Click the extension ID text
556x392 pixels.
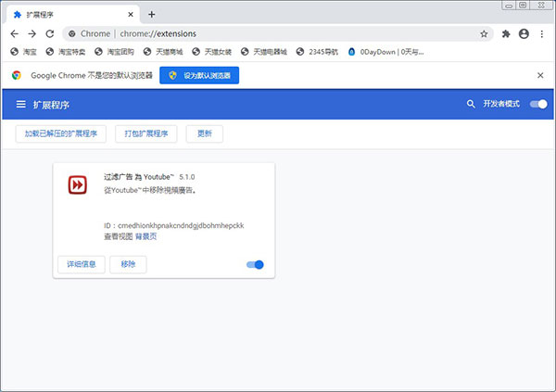[174, 225]
